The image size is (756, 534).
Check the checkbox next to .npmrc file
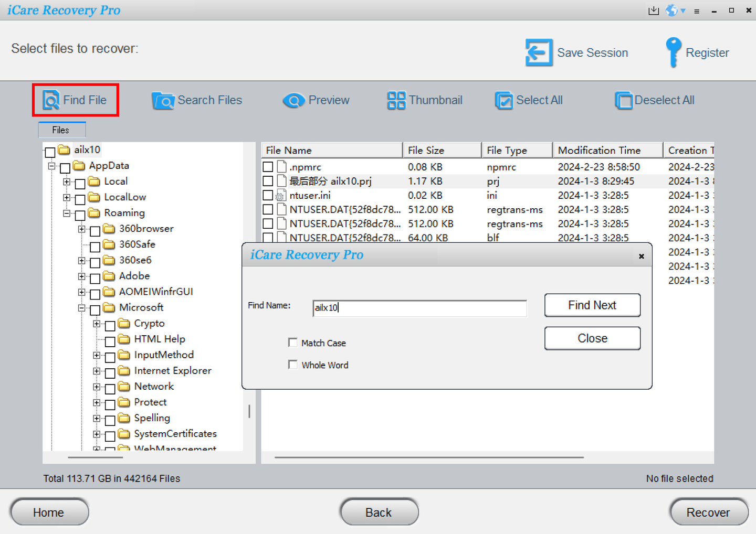click(x=268, y=167)
